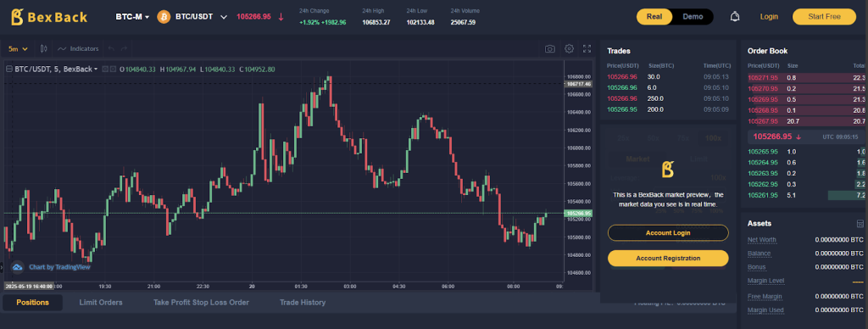
Task: Undo the last chart action
Action: (x=111, y=48)
